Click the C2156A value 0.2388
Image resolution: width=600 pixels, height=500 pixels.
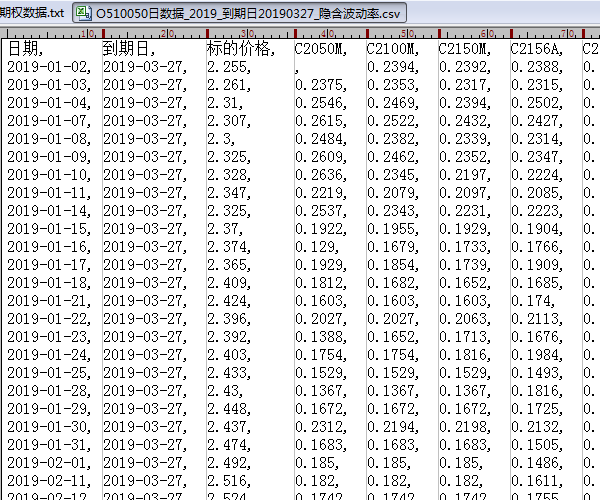[536, 67]
